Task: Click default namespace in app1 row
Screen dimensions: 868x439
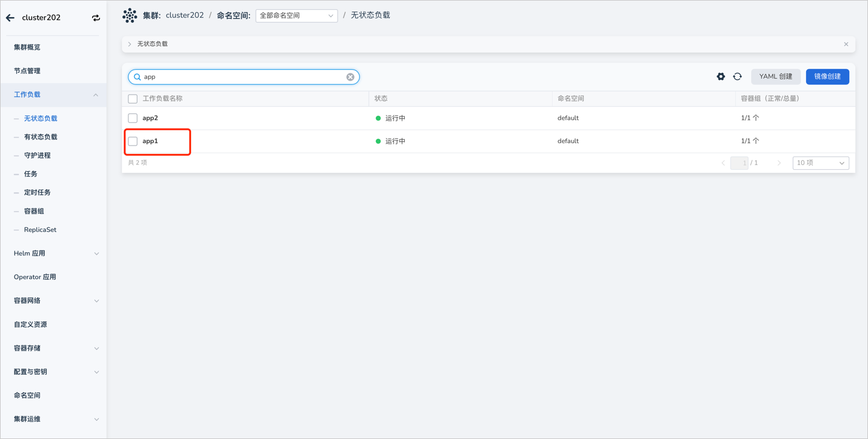Action: tap(568, 141)
